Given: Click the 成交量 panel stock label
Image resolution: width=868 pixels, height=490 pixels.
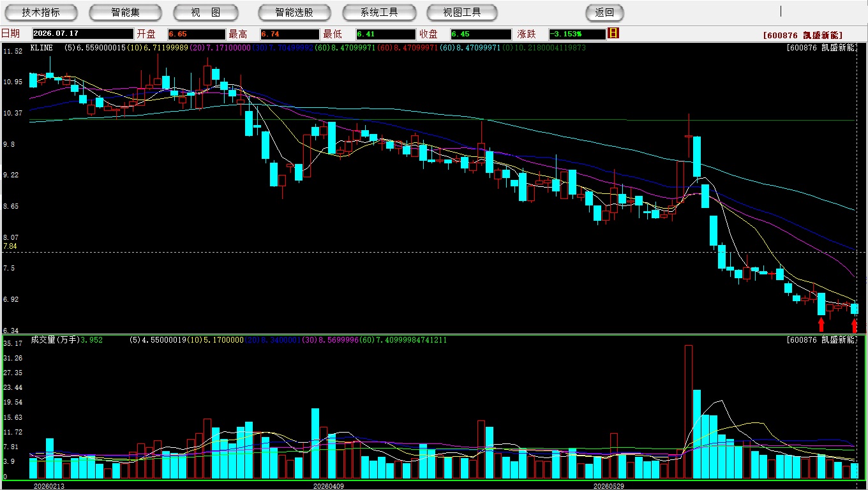Looking at the screenshot, I should 821,340.
